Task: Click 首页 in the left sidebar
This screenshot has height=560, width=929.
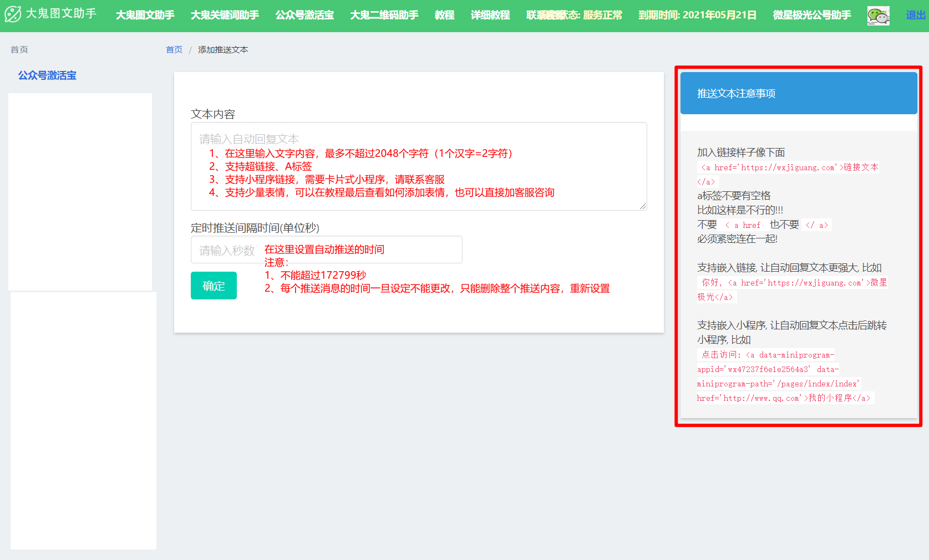Action: (x=19, y=49)
